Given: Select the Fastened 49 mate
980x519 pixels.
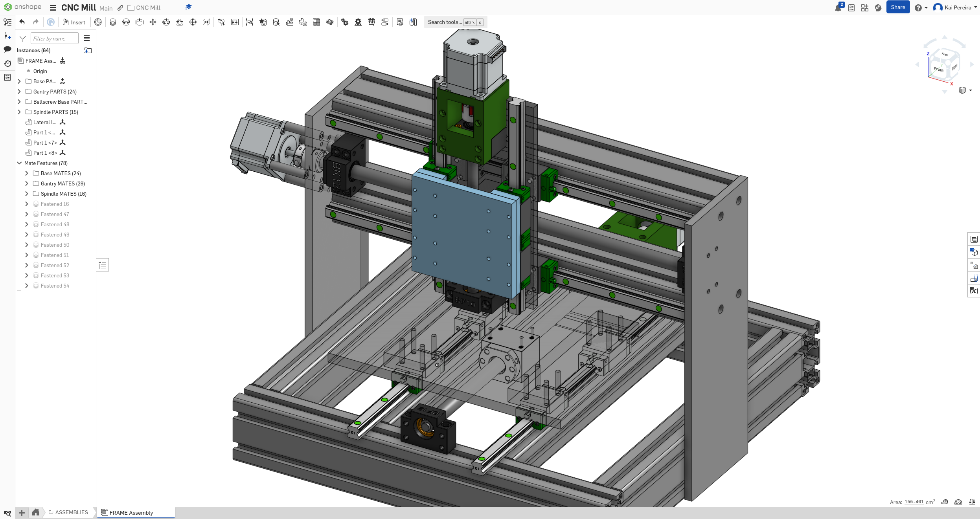Looking at the screenshot, I should point(55,235).
